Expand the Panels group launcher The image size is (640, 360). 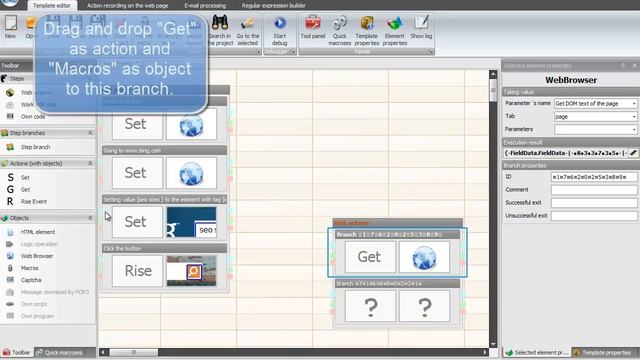click(x=431, y=52)
